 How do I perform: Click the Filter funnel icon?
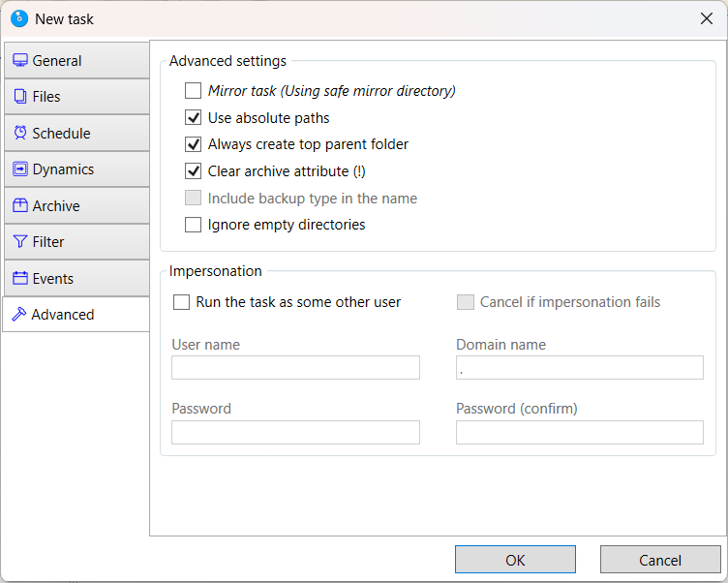(20, 242)
